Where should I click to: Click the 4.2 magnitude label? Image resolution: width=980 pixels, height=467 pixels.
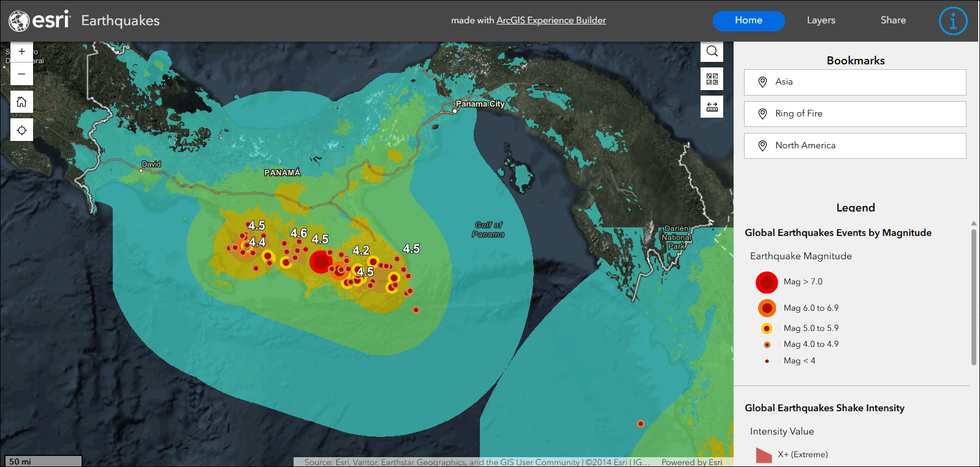(x=361, y=250)
